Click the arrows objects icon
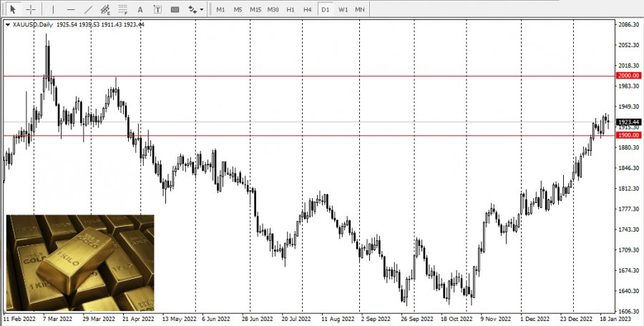The image size is (644, 326). tap(192, 9)
